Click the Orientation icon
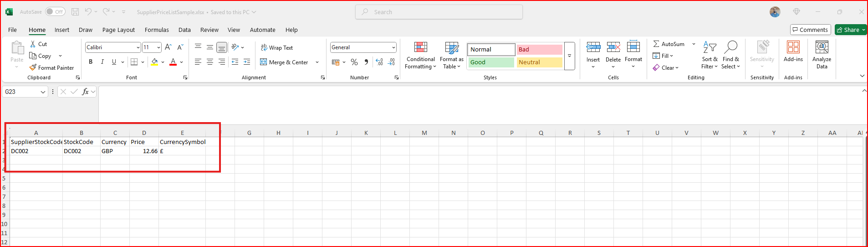The height and width of the screenshot is (247, 868). click(x=235, y=47)
